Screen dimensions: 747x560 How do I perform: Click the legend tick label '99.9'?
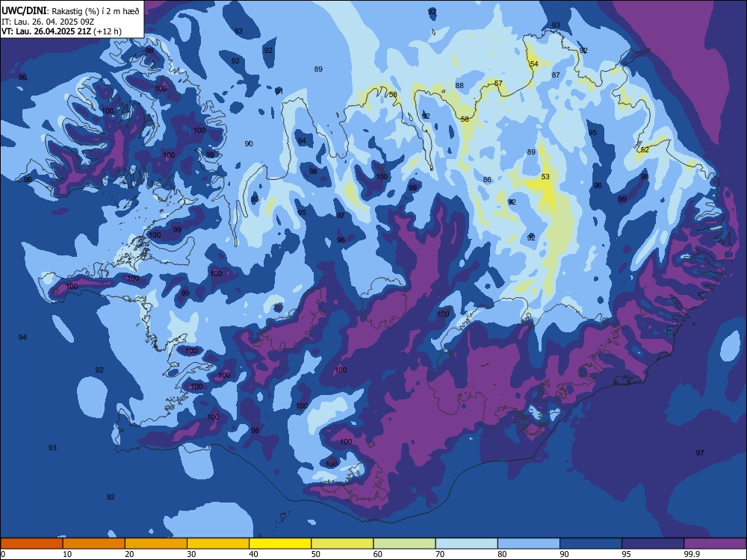tap(691, 554)
